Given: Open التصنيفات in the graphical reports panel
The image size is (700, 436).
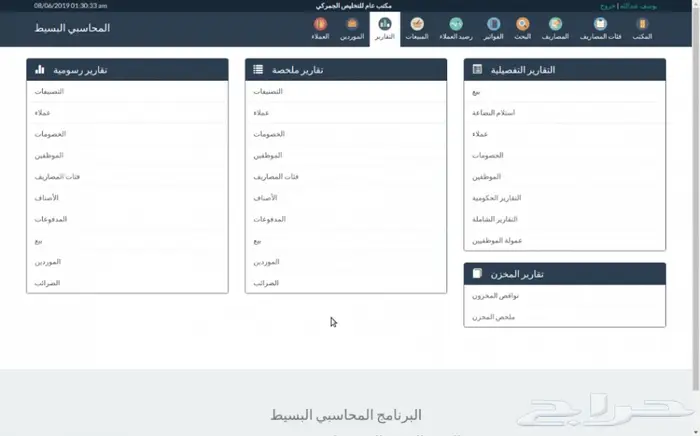Looking at the screenshot, I should 49,91.
